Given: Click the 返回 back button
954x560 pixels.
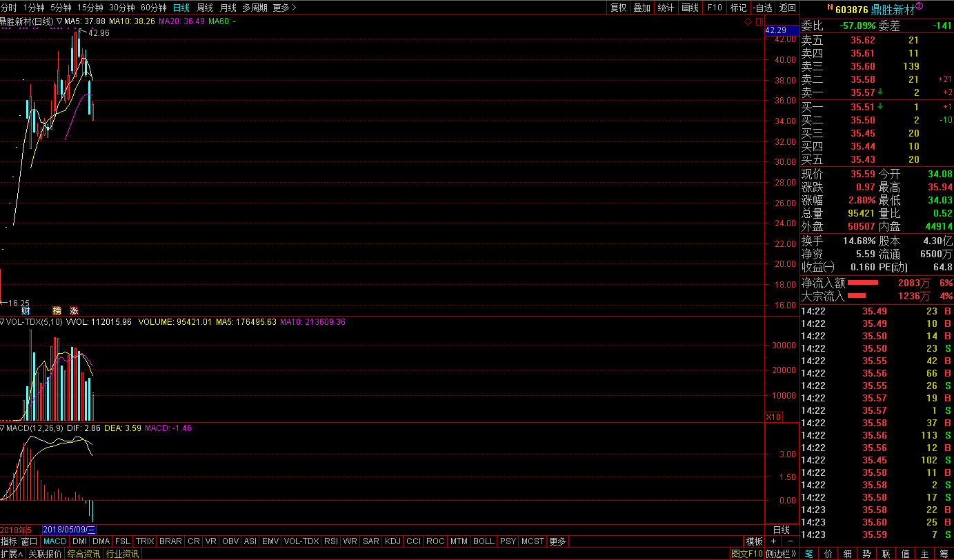Looking at the screenshot, I should click(x=787, y=8).
